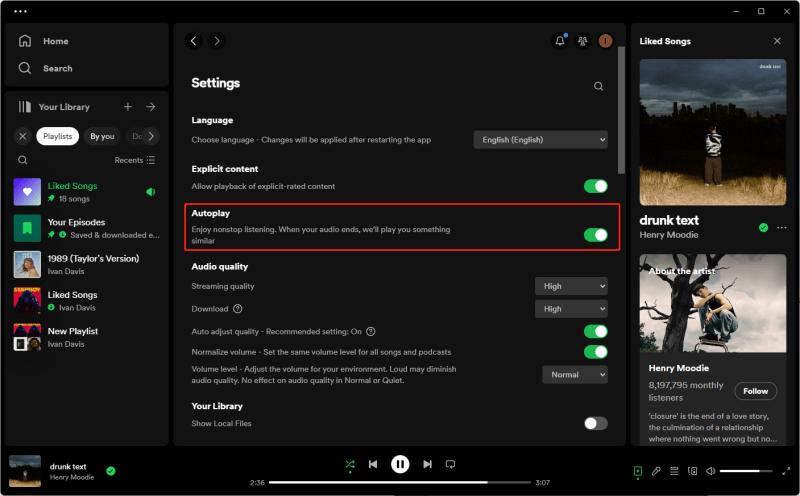Seek within the song progress bar
Image resolution: width=800 pixels, height=496 pixels.
pyautogui.click(x=399, y=482)
